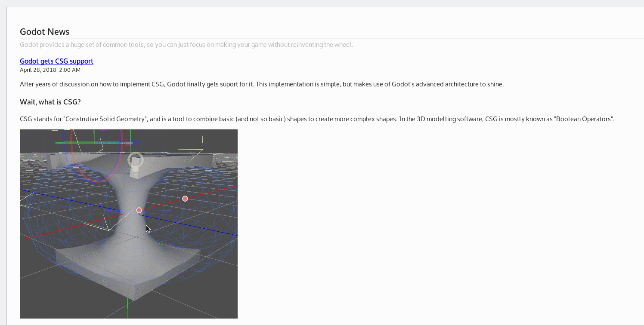Viewport: 644px width, 325px height.
Task: Click the Constructive Solid Geometry description paragraph
Action: (x=316, y=119)
